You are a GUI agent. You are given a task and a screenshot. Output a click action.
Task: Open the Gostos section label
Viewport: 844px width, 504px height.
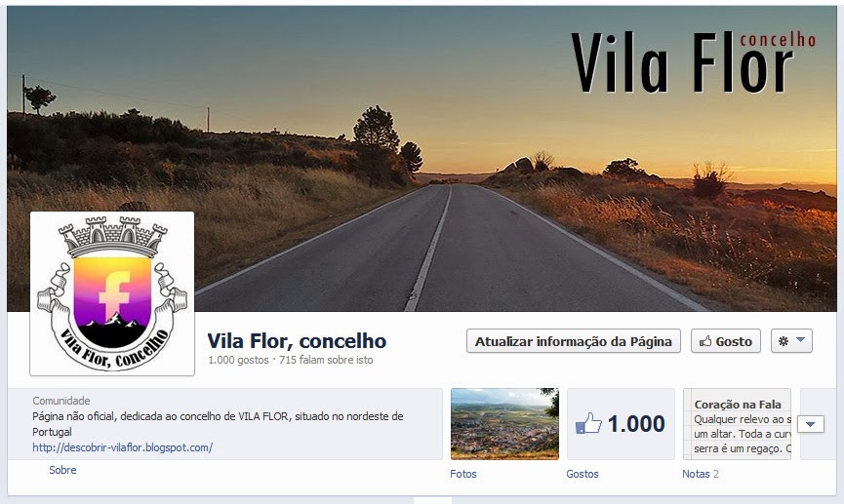[x=582, y=474]
